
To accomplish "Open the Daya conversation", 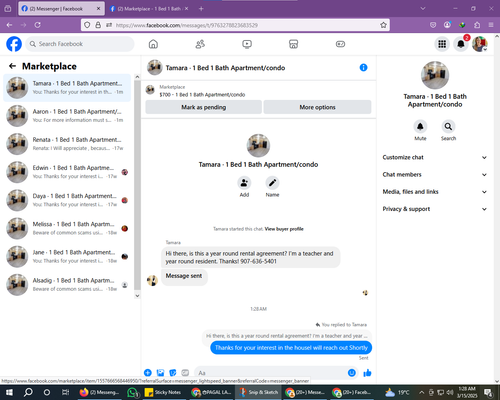I will tap(67, 200).
